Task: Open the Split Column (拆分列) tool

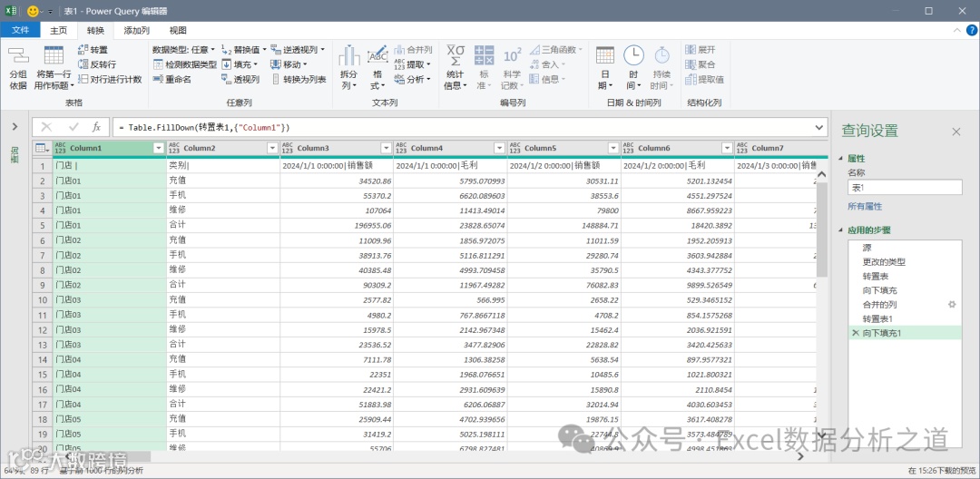Action: 348,67
